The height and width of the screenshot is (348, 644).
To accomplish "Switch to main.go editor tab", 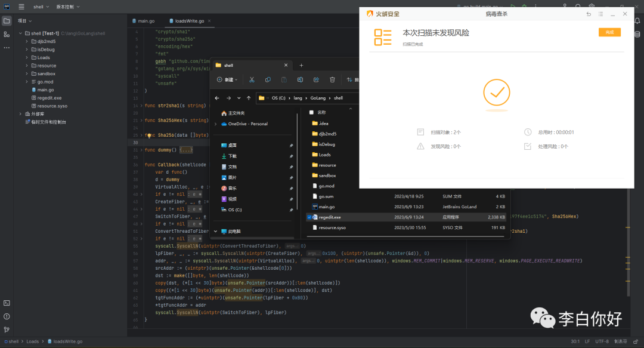I will [x=144, y=21].
